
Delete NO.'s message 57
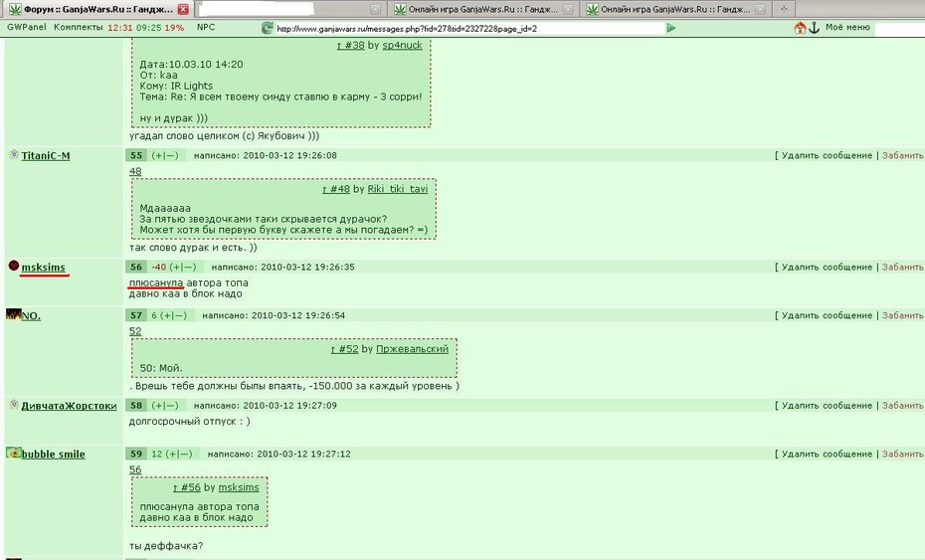[x=828, y=315]
